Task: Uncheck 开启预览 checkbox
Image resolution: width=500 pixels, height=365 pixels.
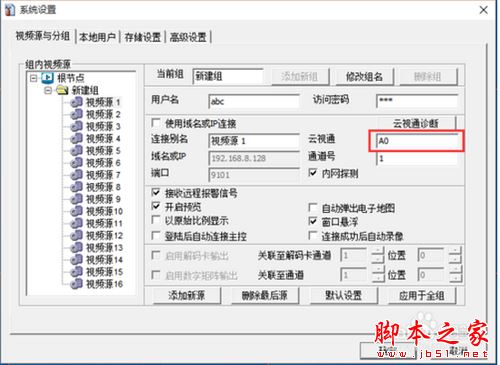Action: (x=156, y=206)
